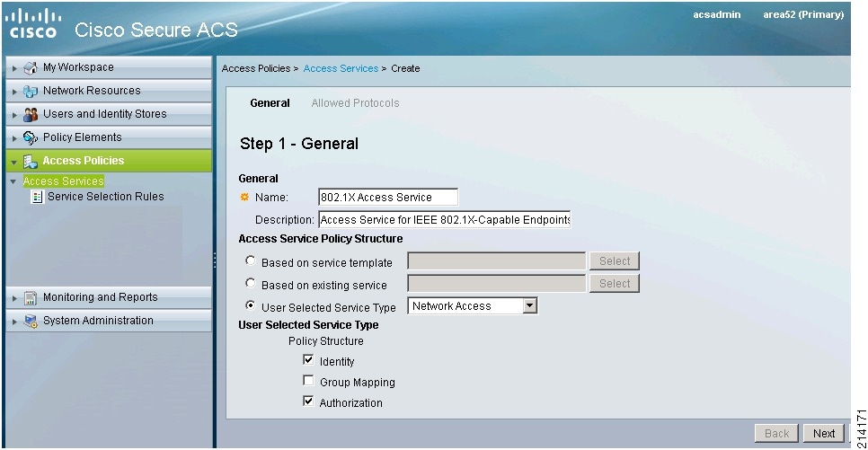Expand the Network Resources section arrow
The width and height of the screenshot is (868, 450).
pyautogui.click(x=15, y=92)
